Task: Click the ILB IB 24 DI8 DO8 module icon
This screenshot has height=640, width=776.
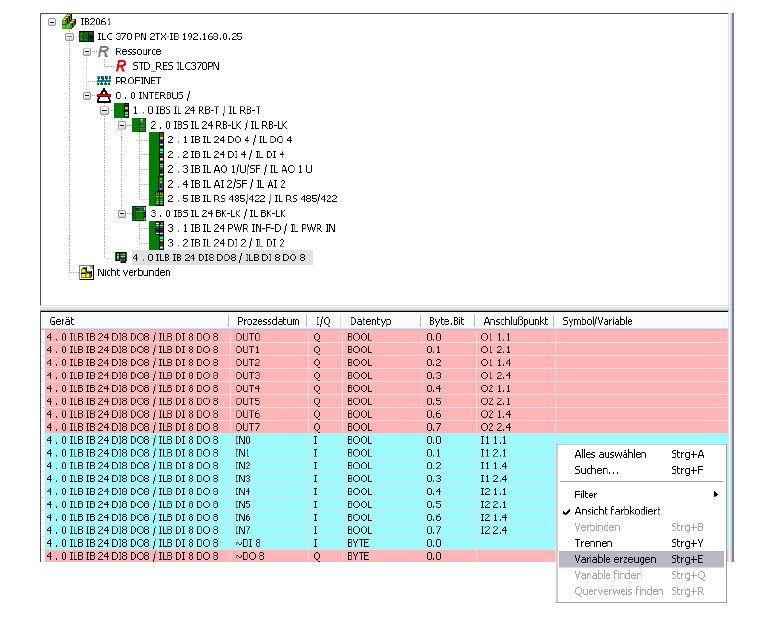Action: (121, 257)
